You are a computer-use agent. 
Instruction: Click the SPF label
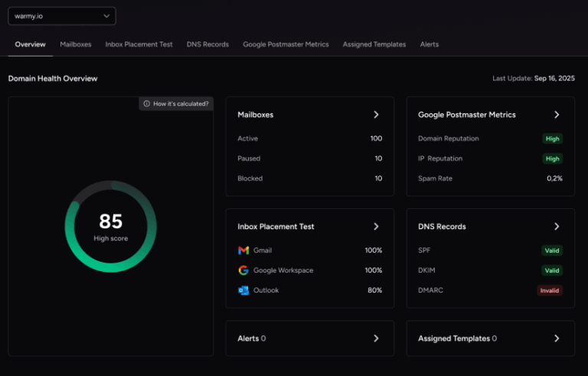(424, 250)
